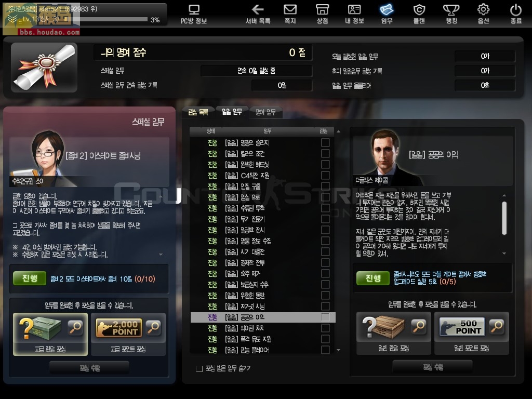Go back to server list arrow icon
Viewport: 532px width, 399px height.
258,9
